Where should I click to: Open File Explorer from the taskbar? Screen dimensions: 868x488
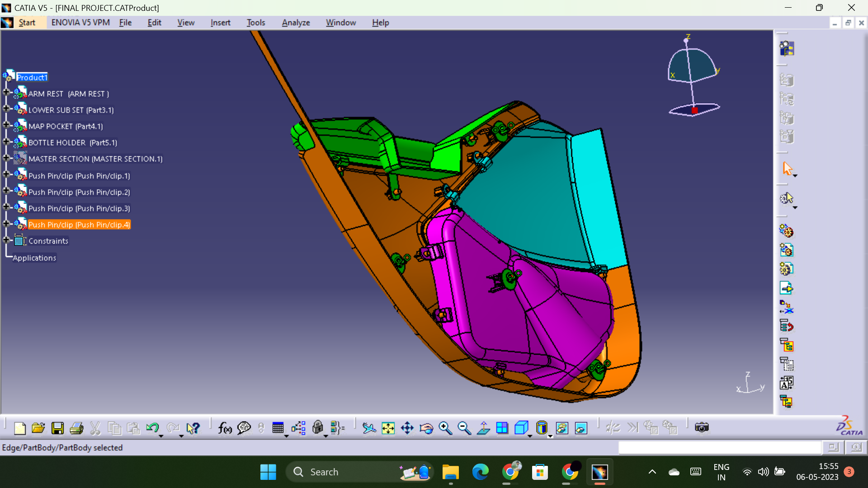tap(450, 472)
